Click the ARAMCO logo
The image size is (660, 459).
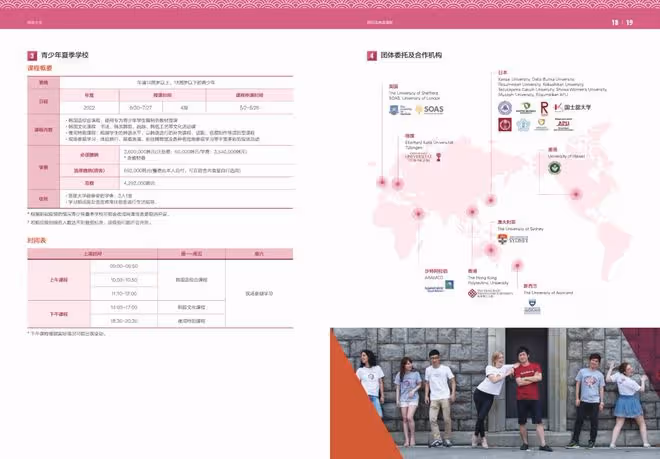point(439,286)
